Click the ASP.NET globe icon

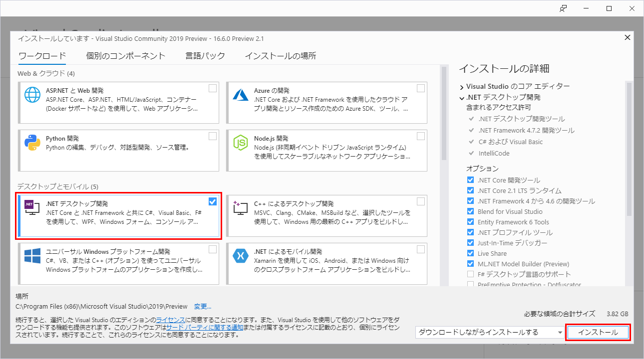coord(32,94)
